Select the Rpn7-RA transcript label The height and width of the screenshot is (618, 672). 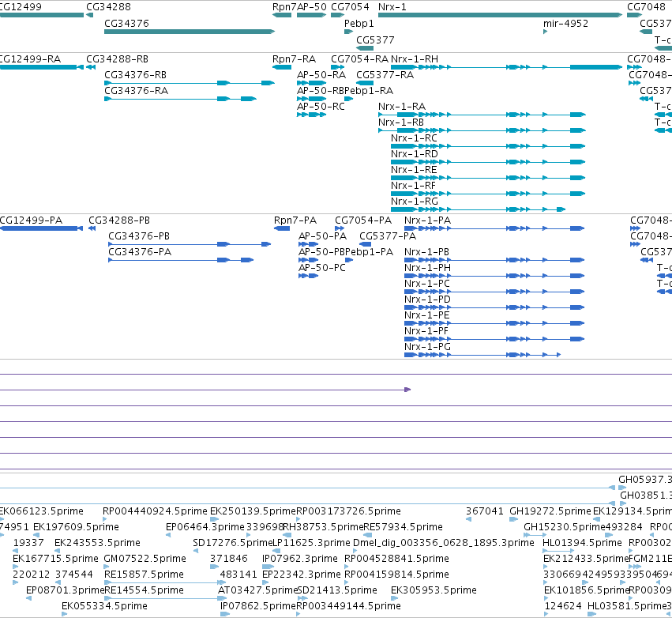pos(294,58)
